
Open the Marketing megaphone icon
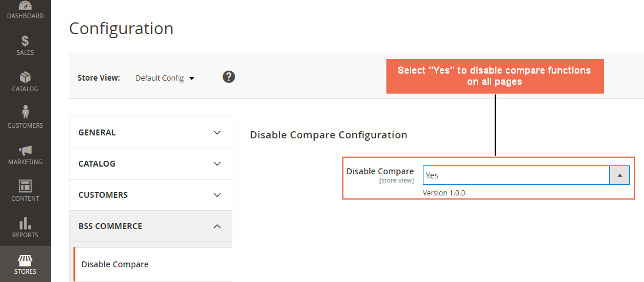pyautogui.click(x=25, y=150)
